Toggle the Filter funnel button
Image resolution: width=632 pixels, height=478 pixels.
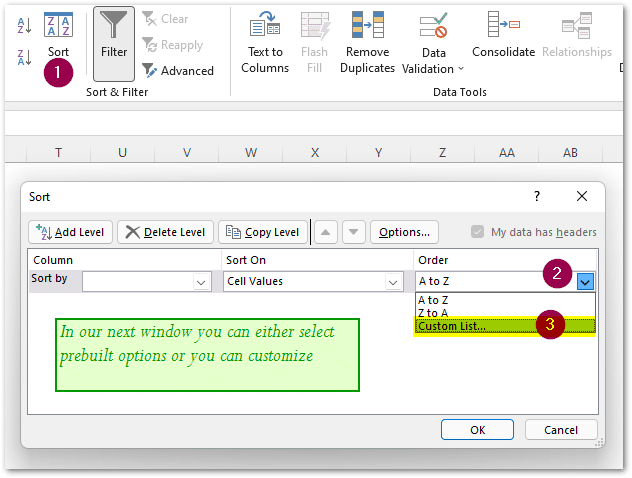[113, 37]
